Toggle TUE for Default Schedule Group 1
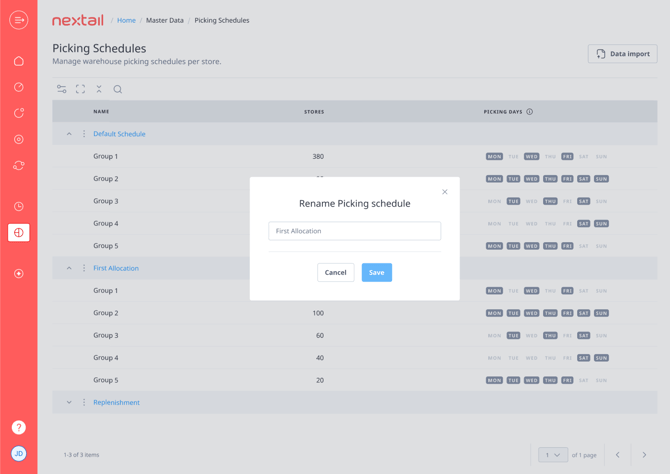 coord(513,156)
